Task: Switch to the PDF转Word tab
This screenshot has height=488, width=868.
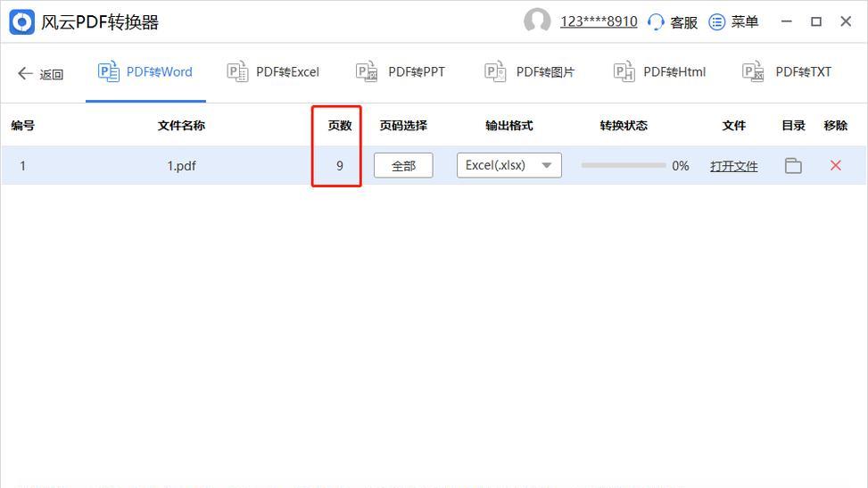Action: click(145, 72)
